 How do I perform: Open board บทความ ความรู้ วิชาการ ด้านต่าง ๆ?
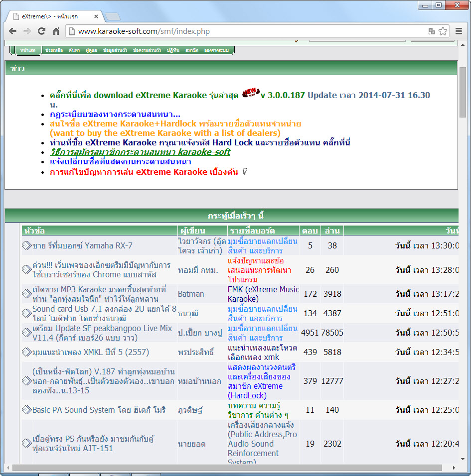pyautogui.click(x=258, y=410)
